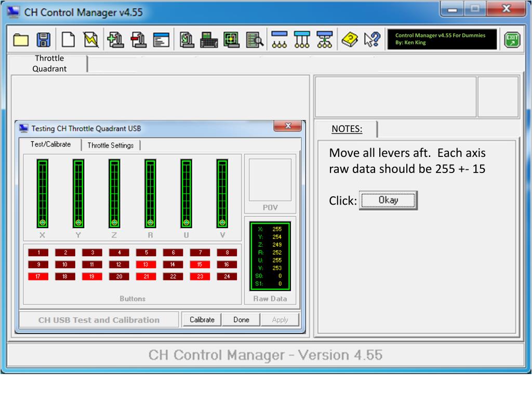Click the X axis level bar
This screenshot has width=532, height=399.
[43, 193]
